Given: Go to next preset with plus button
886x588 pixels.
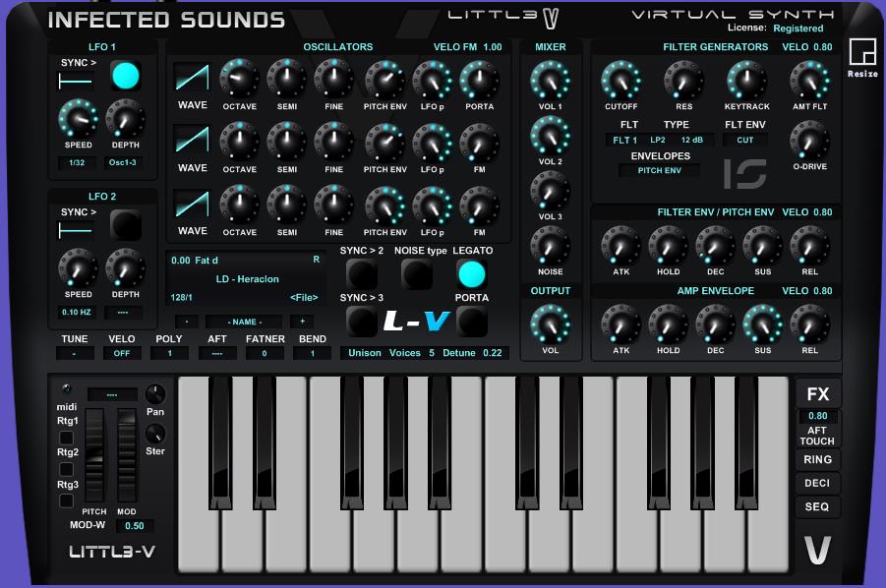Looking at the screenshot, I should tap(302, 322).
